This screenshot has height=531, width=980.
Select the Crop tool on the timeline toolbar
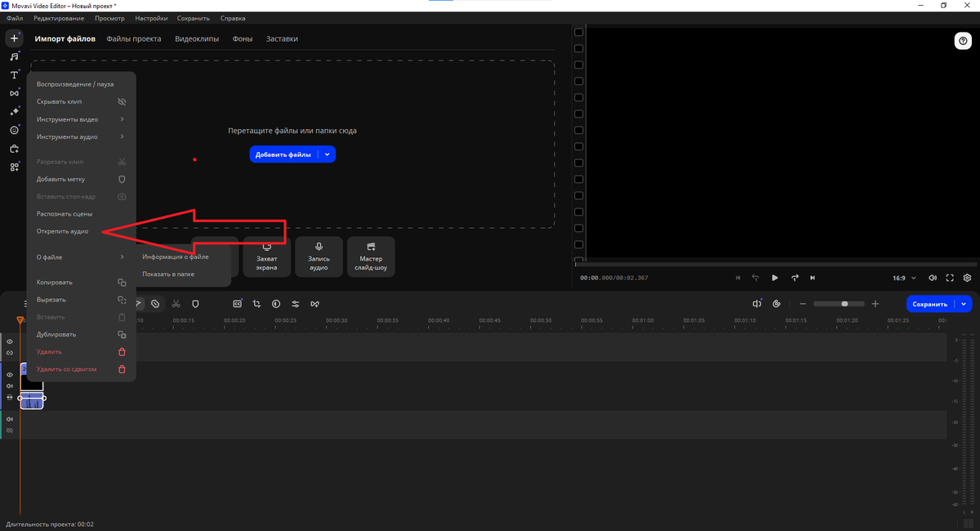[x=258, y=303]
